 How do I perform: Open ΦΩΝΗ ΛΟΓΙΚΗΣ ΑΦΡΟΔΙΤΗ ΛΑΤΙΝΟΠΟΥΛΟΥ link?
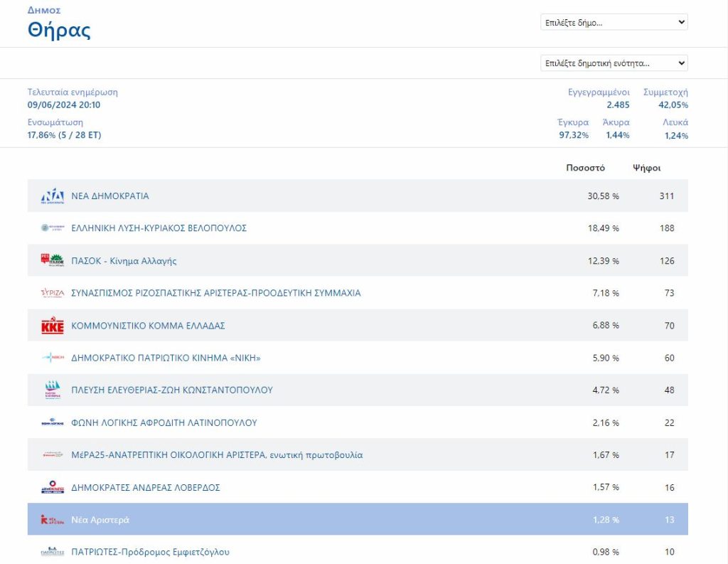[x=164, y=422]
